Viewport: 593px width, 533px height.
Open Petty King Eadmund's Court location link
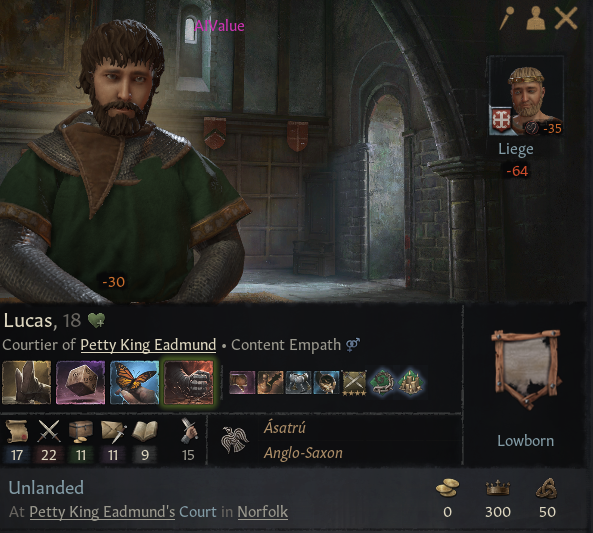pyautogui.click(x=123, y=512)
